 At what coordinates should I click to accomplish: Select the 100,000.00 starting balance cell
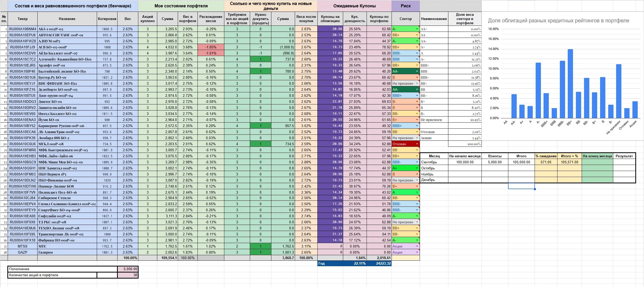click(465, 162)
